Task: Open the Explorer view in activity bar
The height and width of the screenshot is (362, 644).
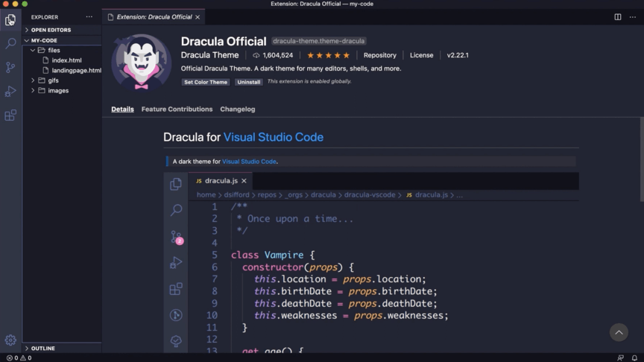Action: click(10, 19)
